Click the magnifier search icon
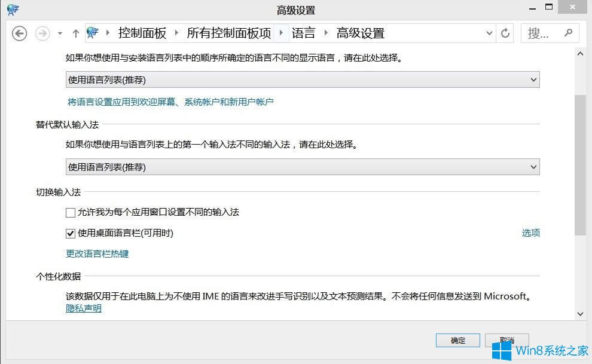The image size is (592, 364). click(x=568, y=33)
